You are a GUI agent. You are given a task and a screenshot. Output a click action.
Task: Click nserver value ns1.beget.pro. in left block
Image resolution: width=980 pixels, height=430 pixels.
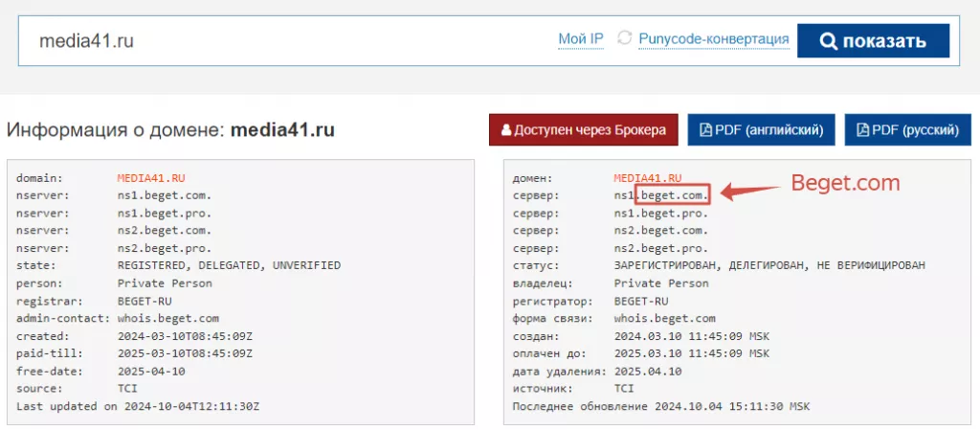(165, 213)
